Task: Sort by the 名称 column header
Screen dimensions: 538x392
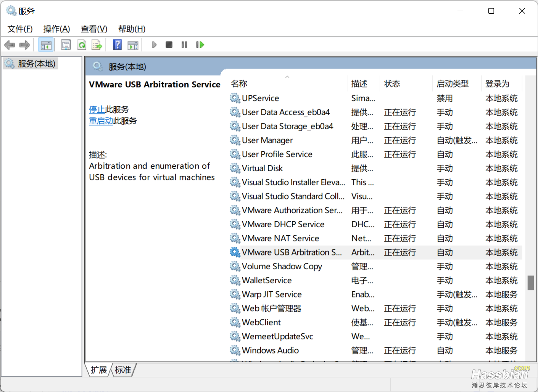Action: [288, 84]
